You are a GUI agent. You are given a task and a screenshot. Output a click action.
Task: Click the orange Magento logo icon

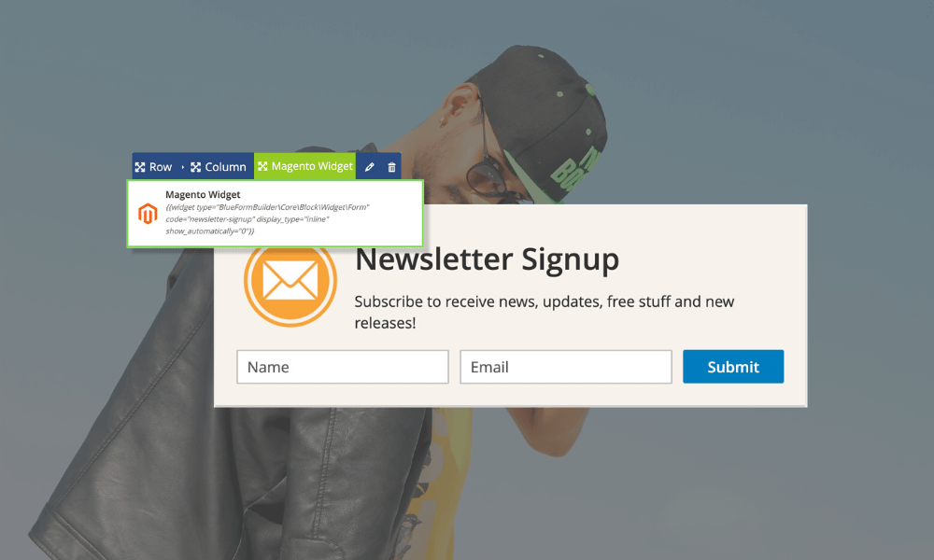point(148,214)
